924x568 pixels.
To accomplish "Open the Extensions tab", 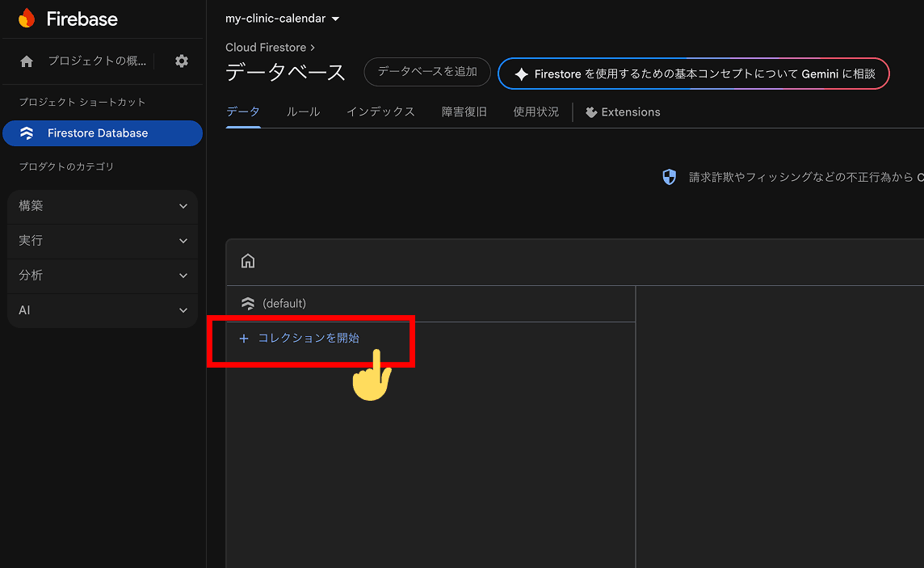I will coord(623,112).
